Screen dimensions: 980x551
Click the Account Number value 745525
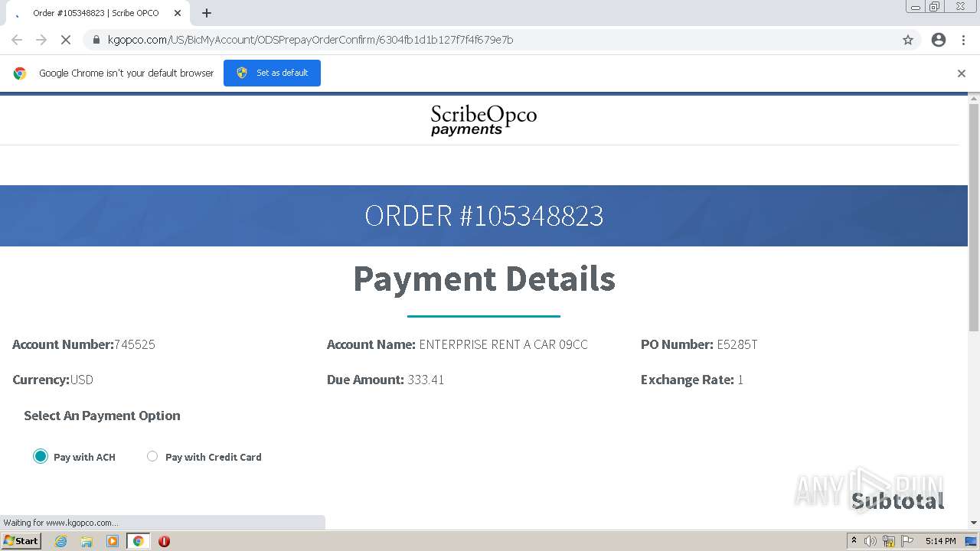point(135,344)
